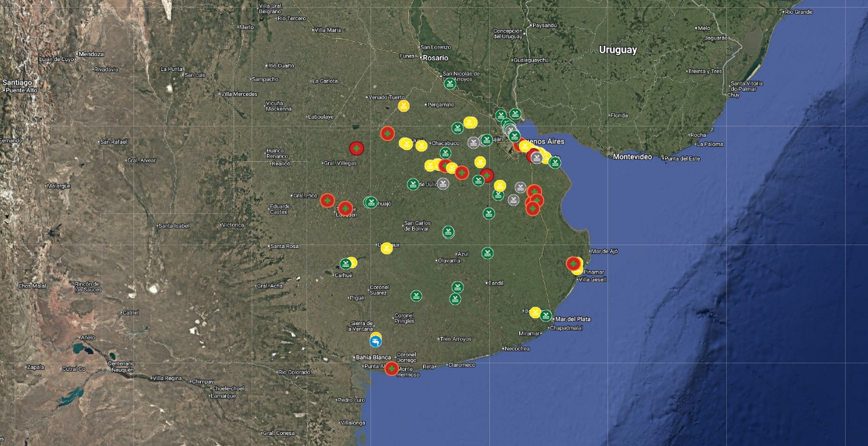868x446 pixels.
Task: Open gray swimming marker right of 9 de Julio
Action: [x=443, y=184]
